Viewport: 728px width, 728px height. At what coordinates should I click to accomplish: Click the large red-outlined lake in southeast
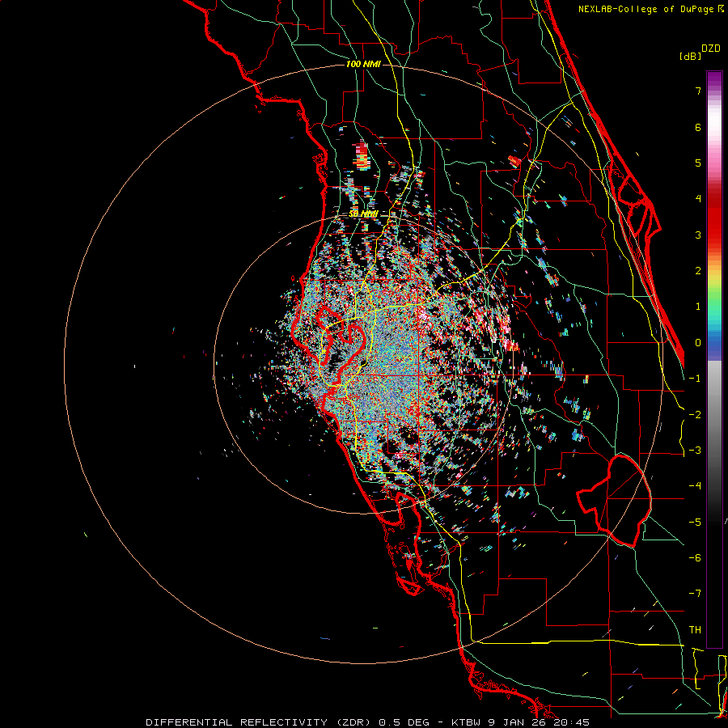615,501
